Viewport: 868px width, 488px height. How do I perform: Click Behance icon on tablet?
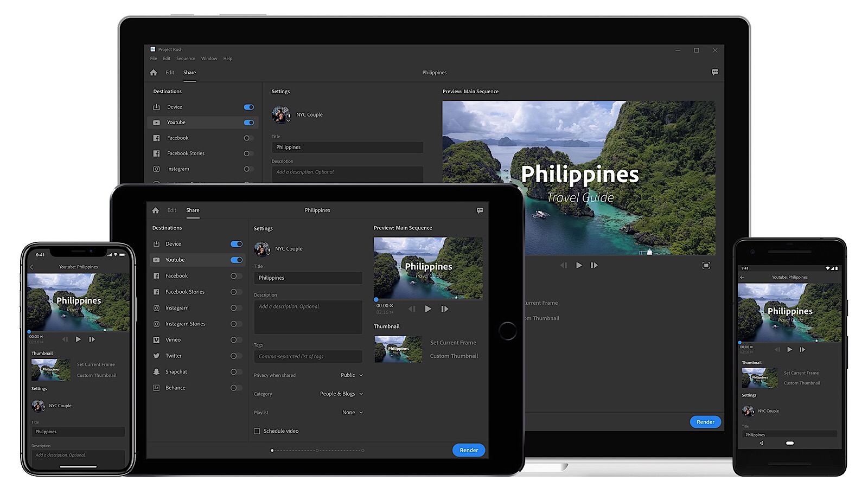(156, 388)
